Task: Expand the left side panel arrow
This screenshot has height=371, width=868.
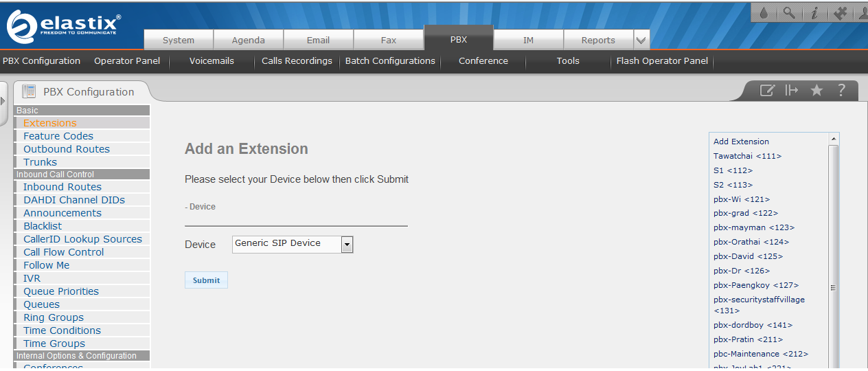Action: coord(3,101)
